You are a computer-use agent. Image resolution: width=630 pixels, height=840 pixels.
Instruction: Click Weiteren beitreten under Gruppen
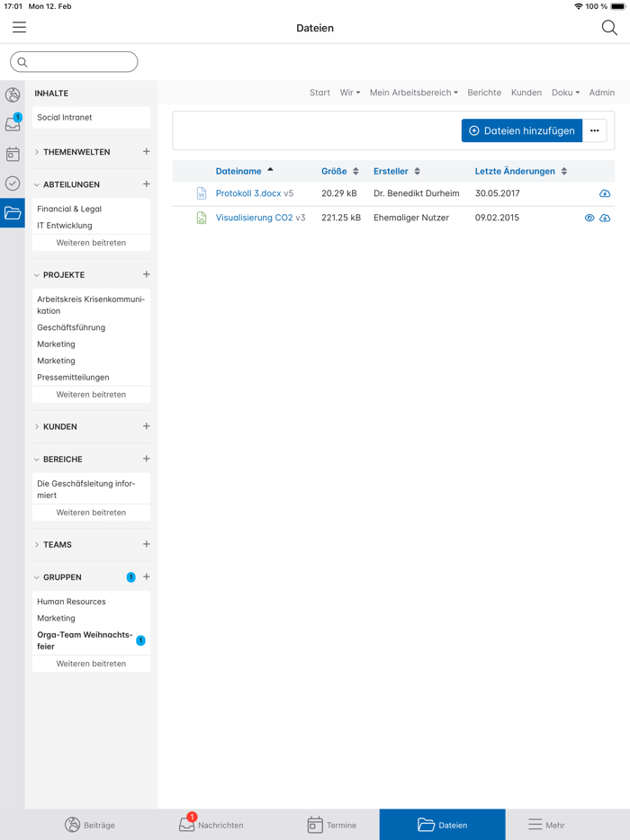coord(91,663)
